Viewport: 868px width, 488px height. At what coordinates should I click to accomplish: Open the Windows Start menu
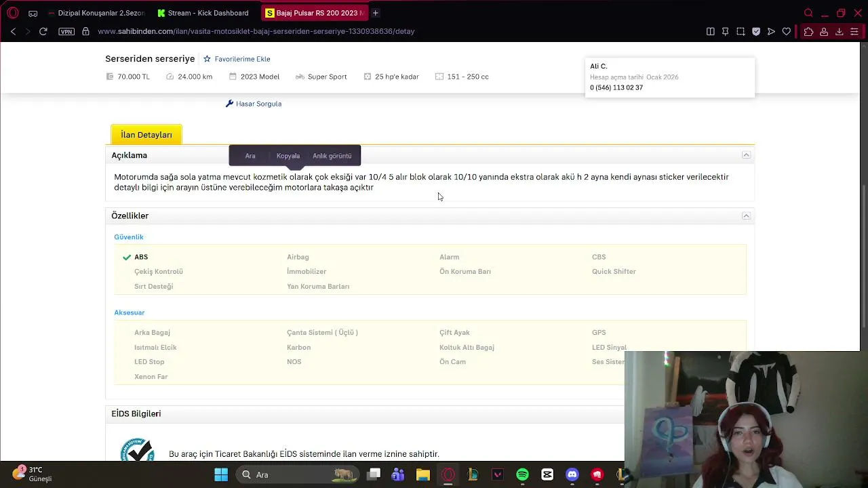pyautogui.click(x=221, y=474)
